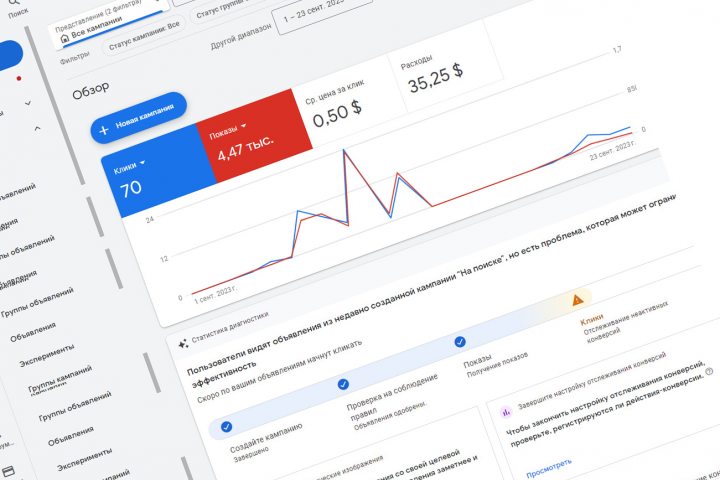The image size is (720, 480).
Task: Open the billing card icon in sidebar
Action: [8, 472]
